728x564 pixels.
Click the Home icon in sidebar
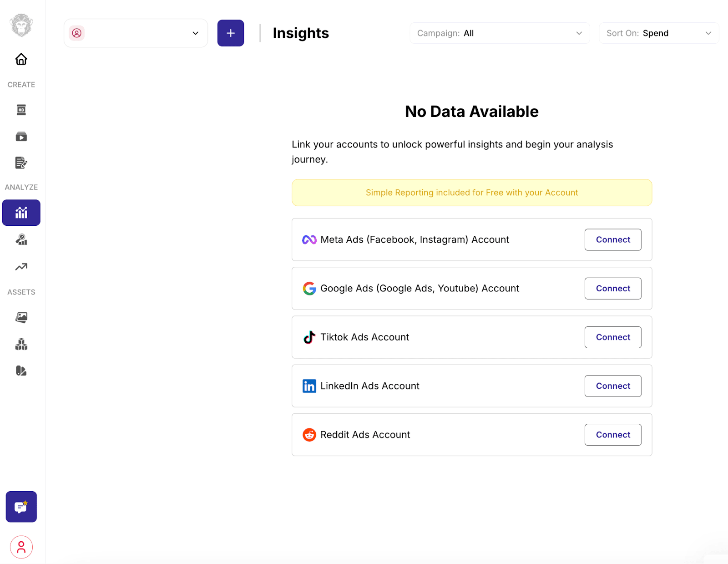point(21,59)
